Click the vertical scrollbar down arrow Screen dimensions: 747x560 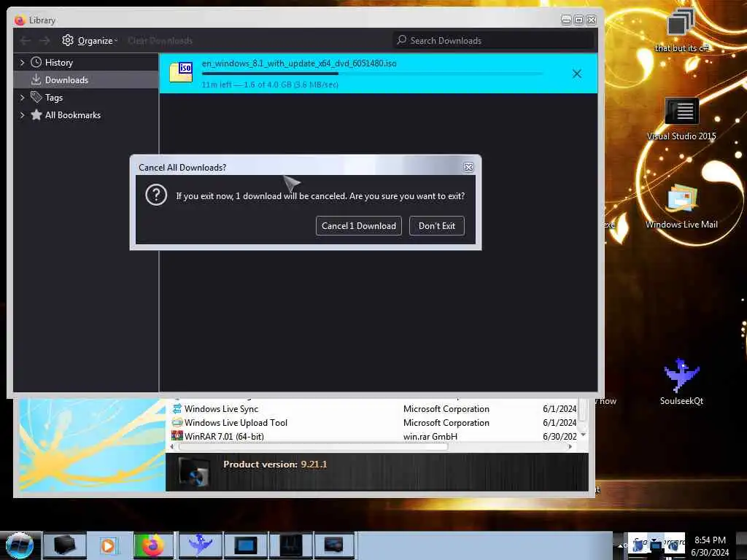pos(584,435)
